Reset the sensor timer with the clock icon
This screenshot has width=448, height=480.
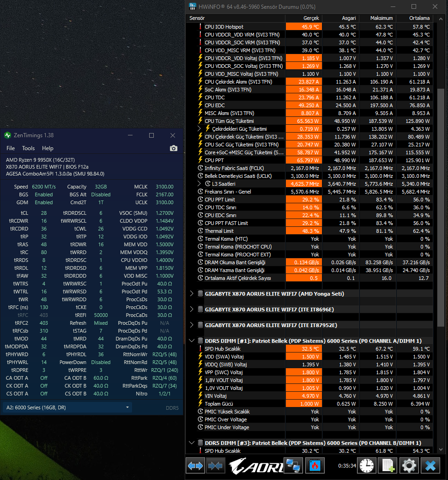(367, 466)
